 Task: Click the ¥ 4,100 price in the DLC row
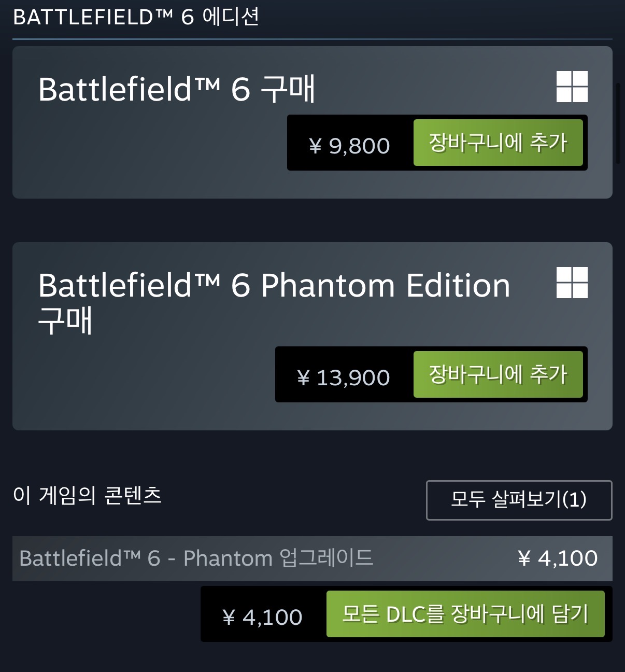click(558, 558)
